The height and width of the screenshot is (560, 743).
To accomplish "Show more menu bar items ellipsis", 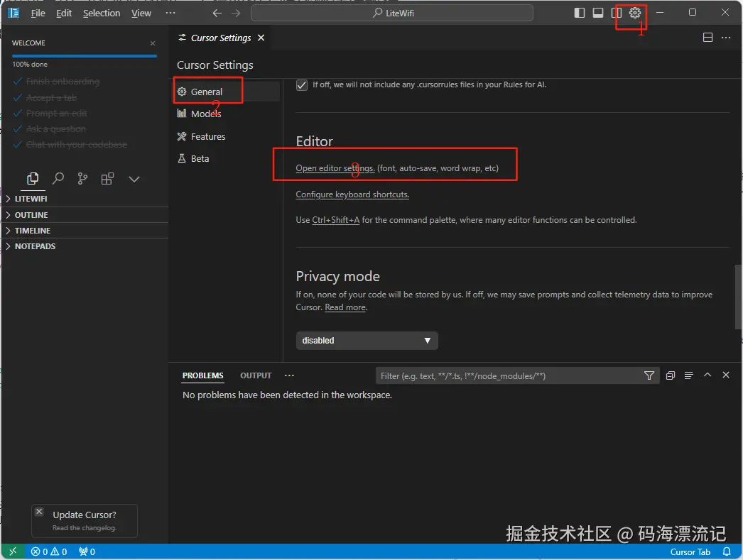I will [170, 13].
